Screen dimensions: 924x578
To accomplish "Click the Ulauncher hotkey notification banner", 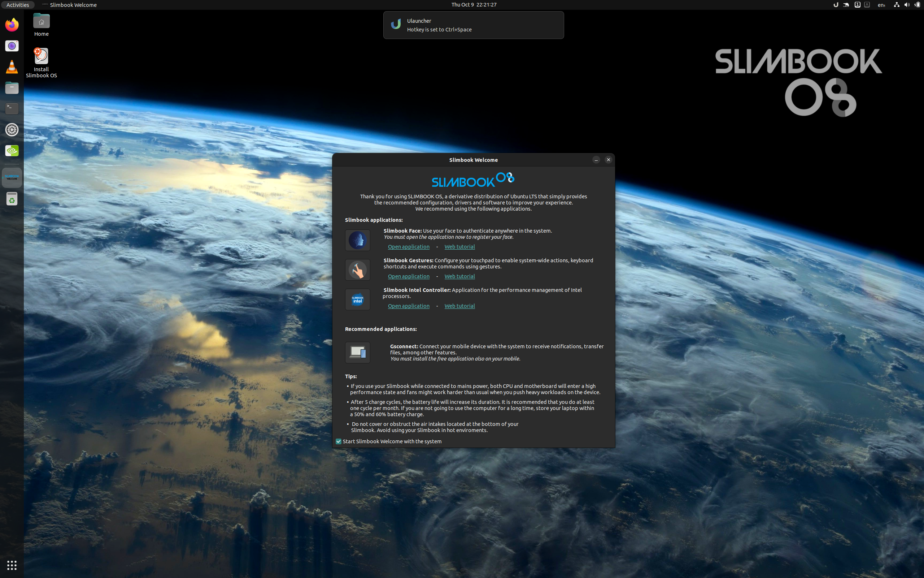I will [474, 25].
